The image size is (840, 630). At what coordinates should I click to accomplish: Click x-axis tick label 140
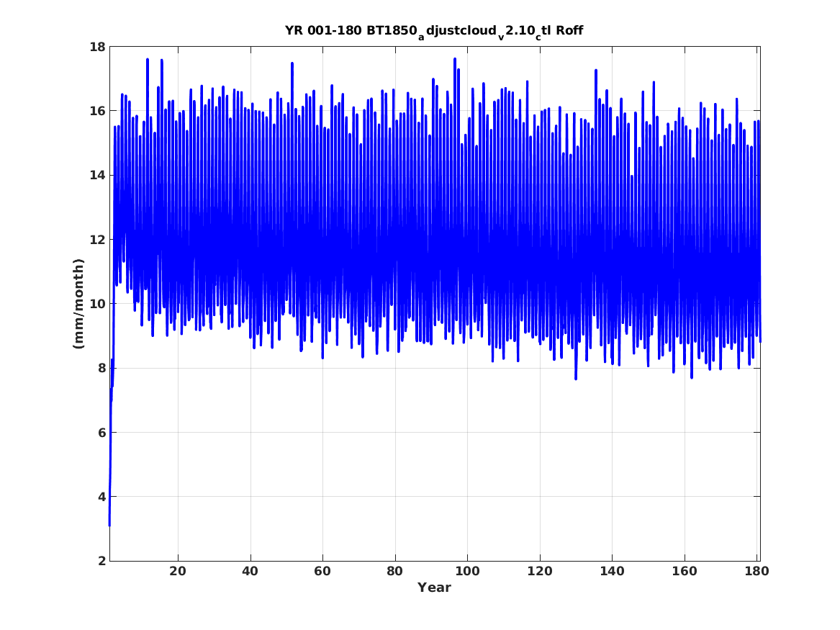point(612,571)
